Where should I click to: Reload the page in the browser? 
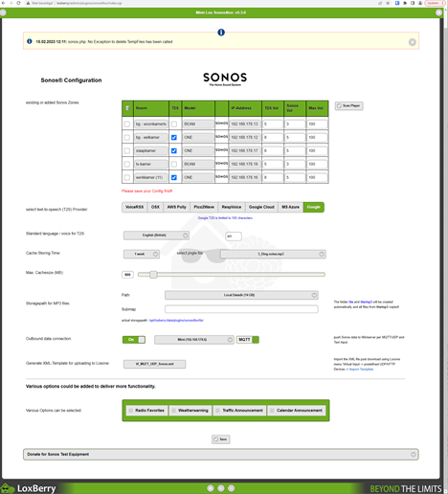[x=18, y=3]
